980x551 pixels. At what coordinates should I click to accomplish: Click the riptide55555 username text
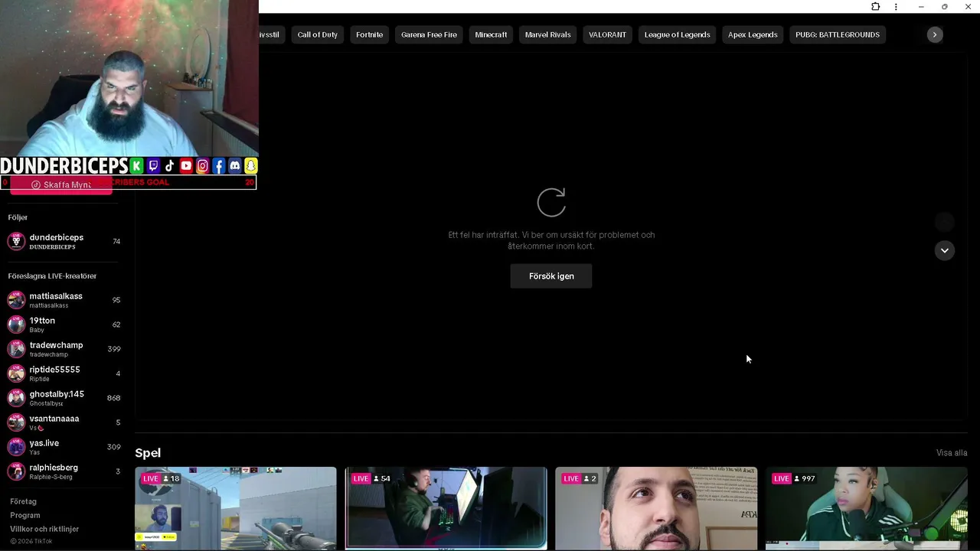pos(54,370)
